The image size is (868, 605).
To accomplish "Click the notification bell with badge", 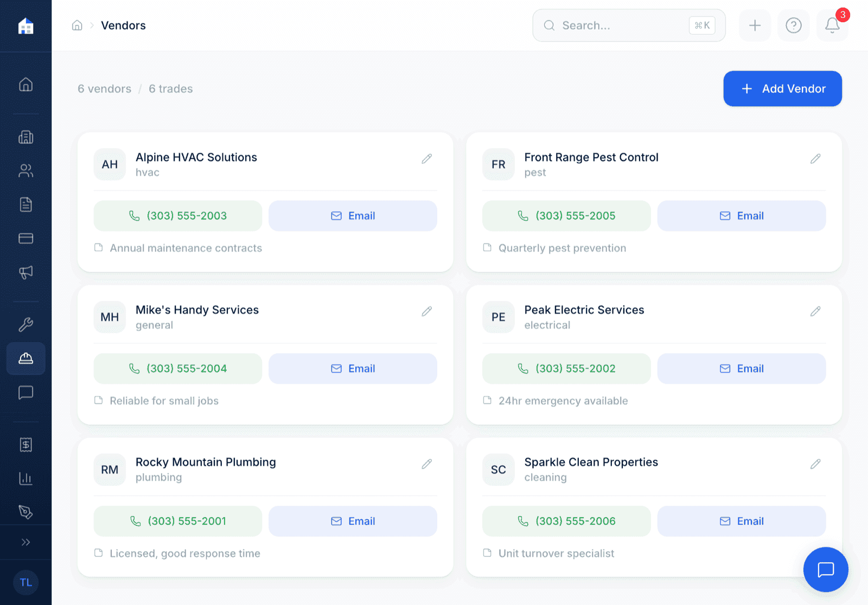I will tap(832, 25).
